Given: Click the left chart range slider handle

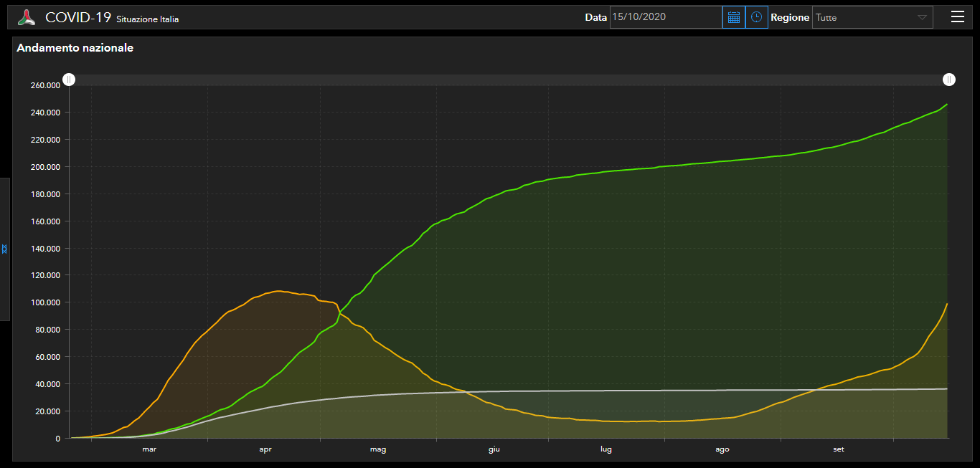Looking at the screenshot, I should coord(69,80).
